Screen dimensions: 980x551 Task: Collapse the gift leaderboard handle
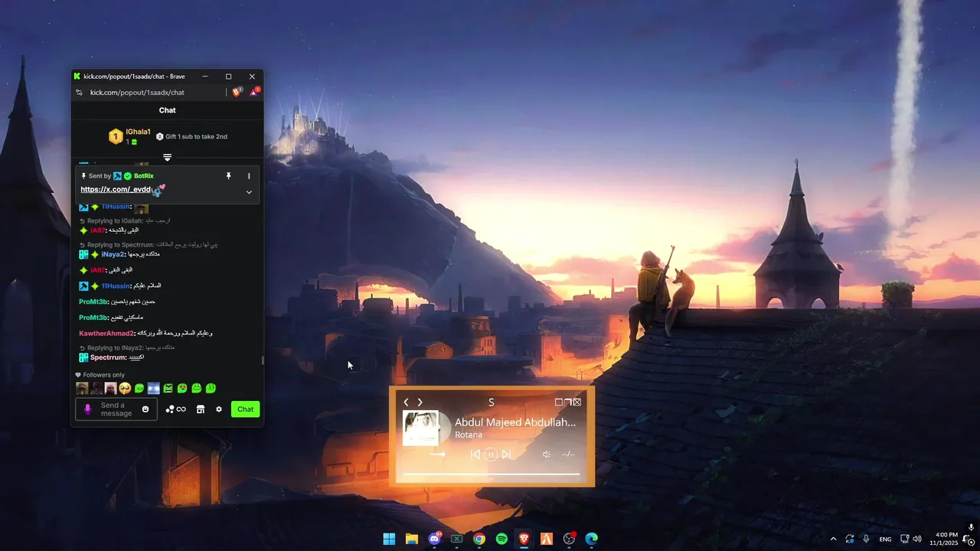click(167, 158)
